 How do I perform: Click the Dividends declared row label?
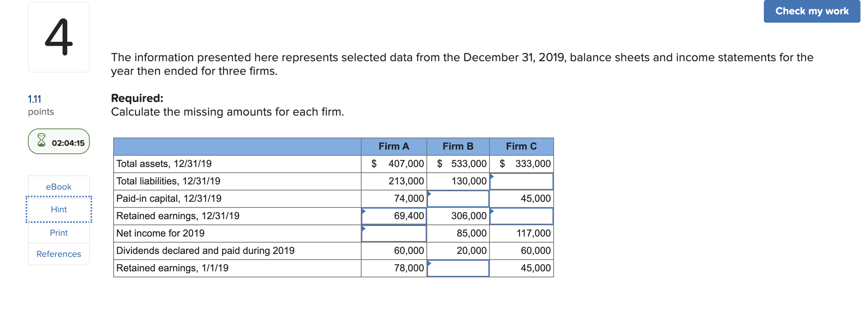(205, 251)
